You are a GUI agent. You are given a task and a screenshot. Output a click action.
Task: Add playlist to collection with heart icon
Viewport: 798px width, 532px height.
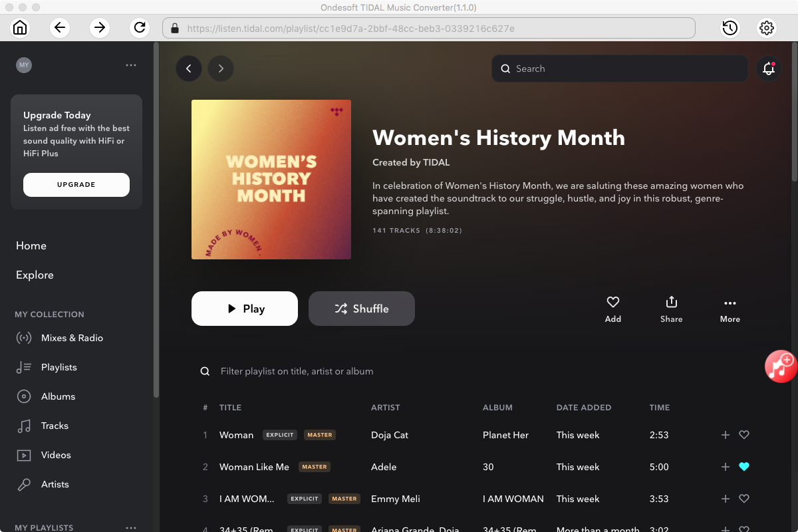(613, 309)
